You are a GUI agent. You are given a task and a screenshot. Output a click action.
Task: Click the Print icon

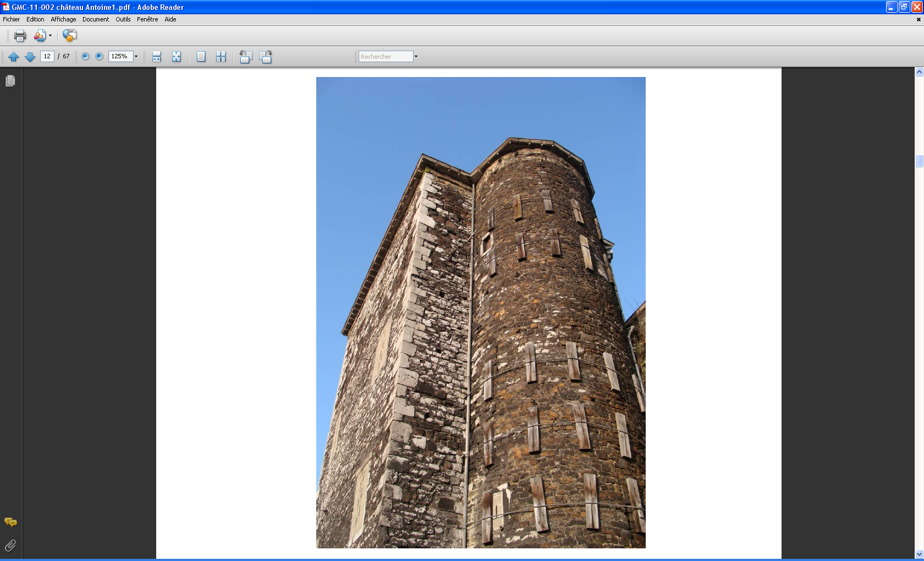click(20, 36)
